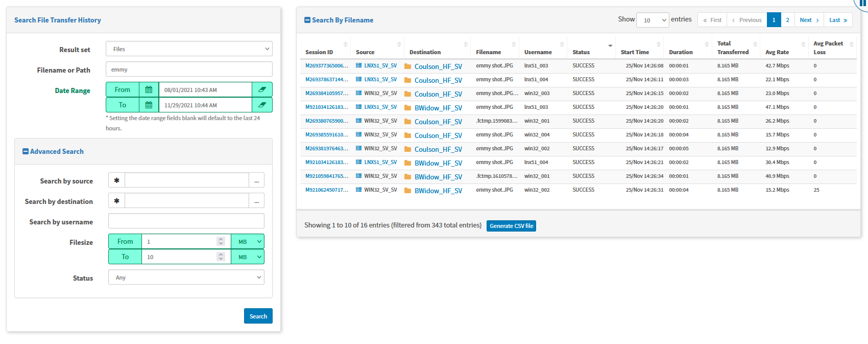Sort table by Username column
Viewport: 868px width, 344px height.
pyautogui.click(x=543, y=48)
